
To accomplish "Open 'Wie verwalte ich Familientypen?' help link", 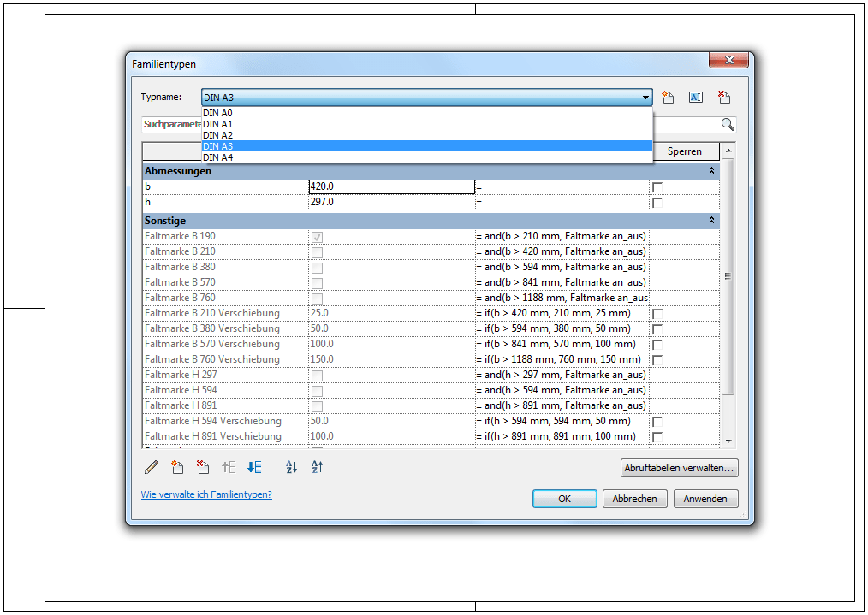I will [206, 494].
